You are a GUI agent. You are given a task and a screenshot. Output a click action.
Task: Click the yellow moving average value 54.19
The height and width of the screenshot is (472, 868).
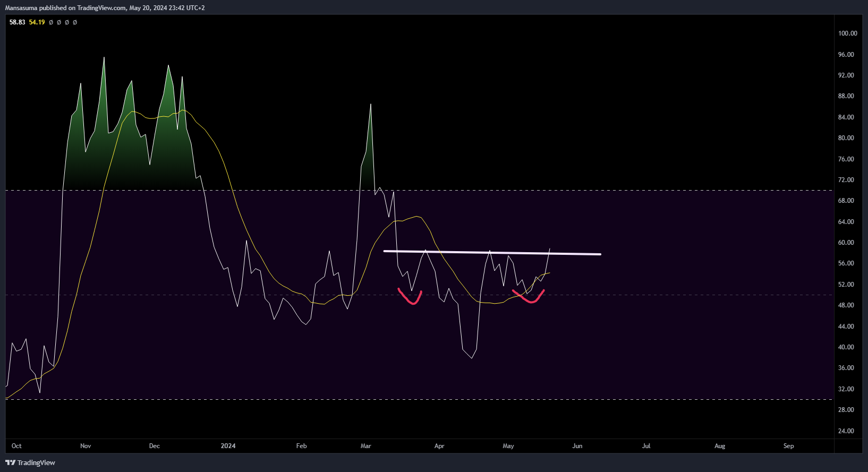click(37, 22)
